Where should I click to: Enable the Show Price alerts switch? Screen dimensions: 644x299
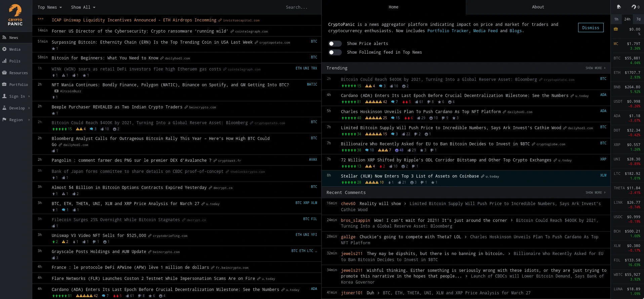pyautogui.click(x=335, y=44)
